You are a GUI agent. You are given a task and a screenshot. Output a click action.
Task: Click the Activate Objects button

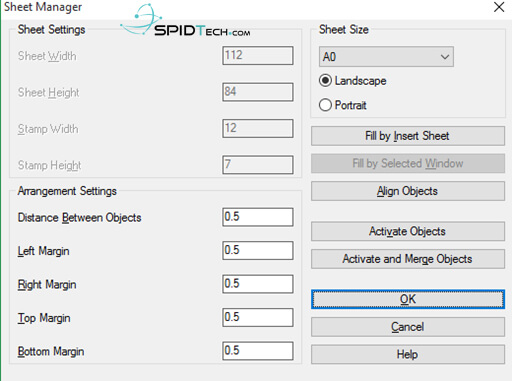[x=408, y=231]
